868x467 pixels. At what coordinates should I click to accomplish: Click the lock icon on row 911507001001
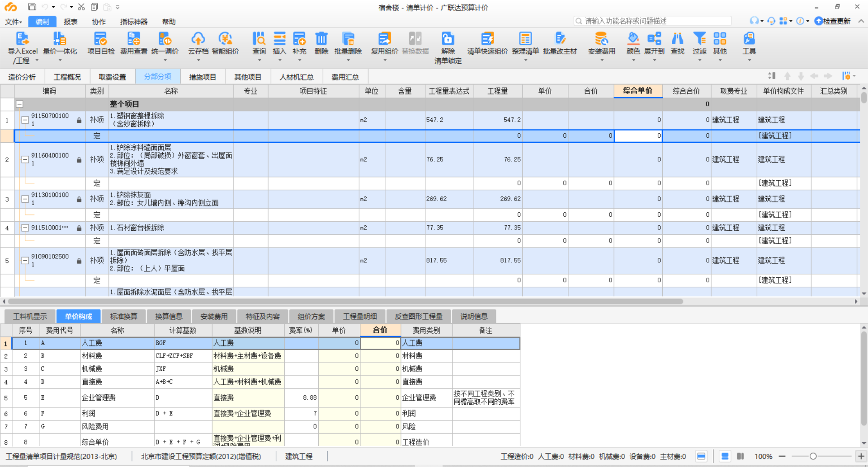click(x=79, y=121)
